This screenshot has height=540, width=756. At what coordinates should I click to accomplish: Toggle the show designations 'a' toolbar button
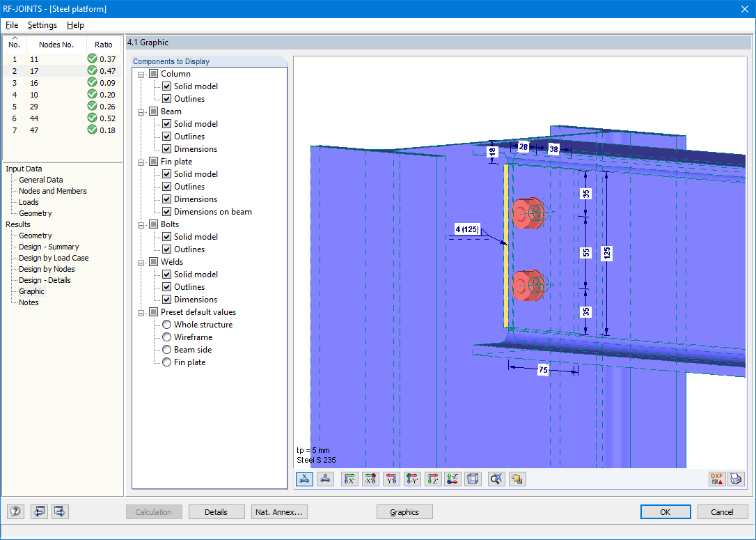[x=326, y=479]
